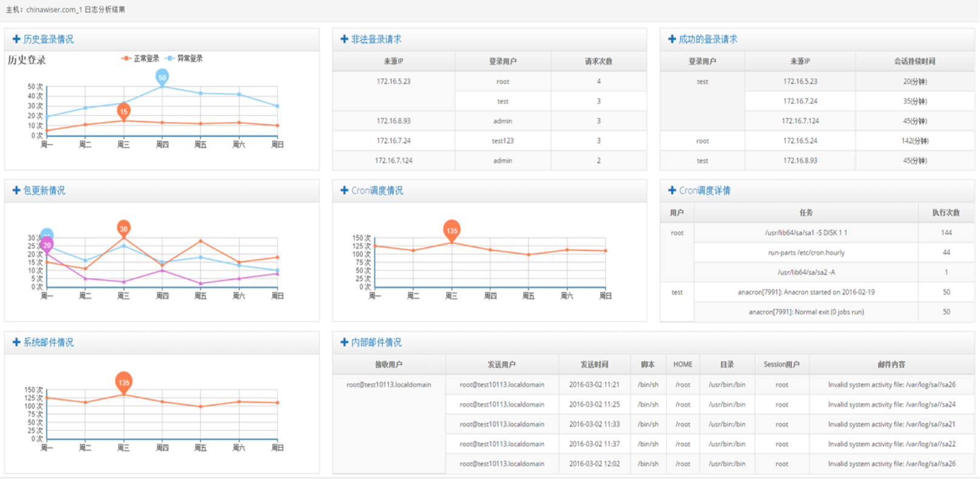Click the 执行次数 column header
Image resolution: width=980 pixels, height=479 pixels.
click(x=946, y=212)
